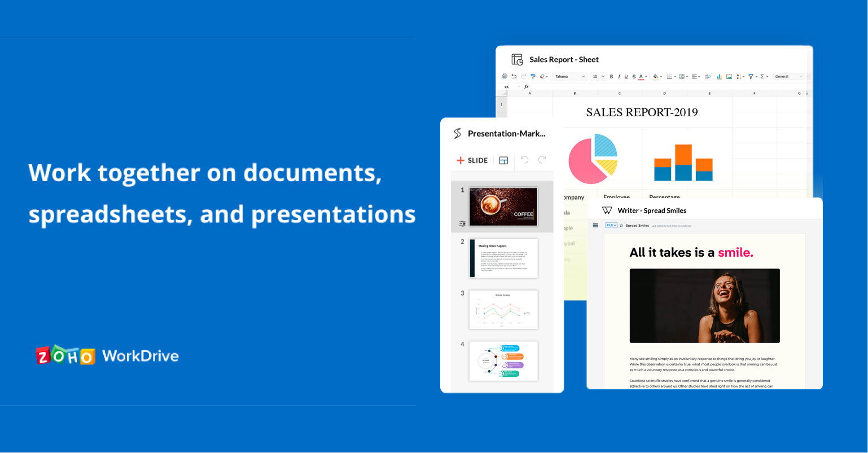
Task: Select the Format Painter tool in Sheet toolbar
Action: click(x=533, y=76)
